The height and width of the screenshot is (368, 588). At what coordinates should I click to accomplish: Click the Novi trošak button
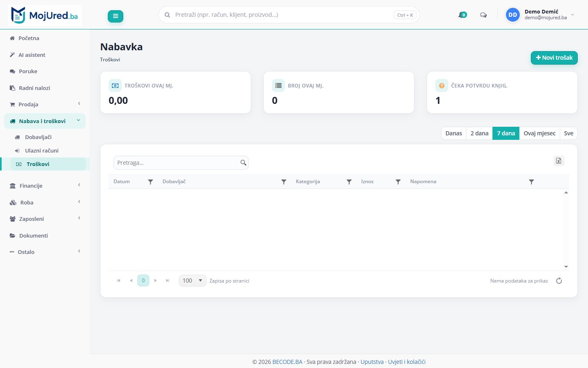coord(554,58)
